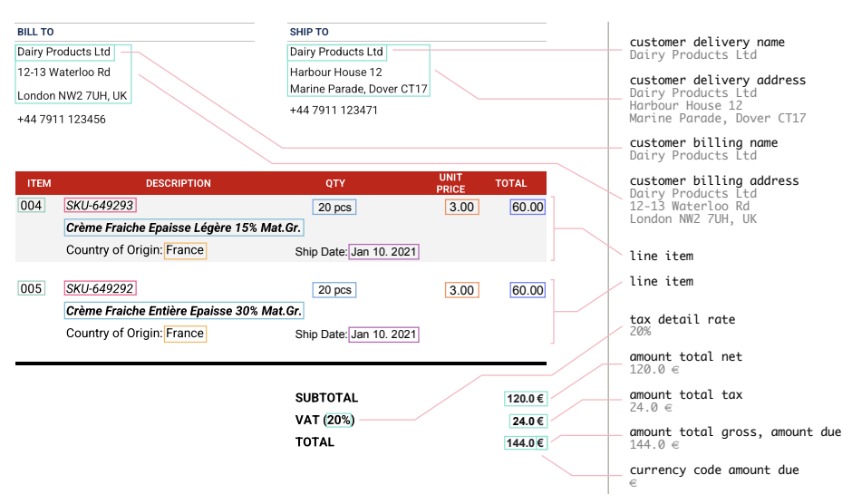Click extracted 20% value in side panel
This screenshot has width=852, height=504.
point(640,331)
